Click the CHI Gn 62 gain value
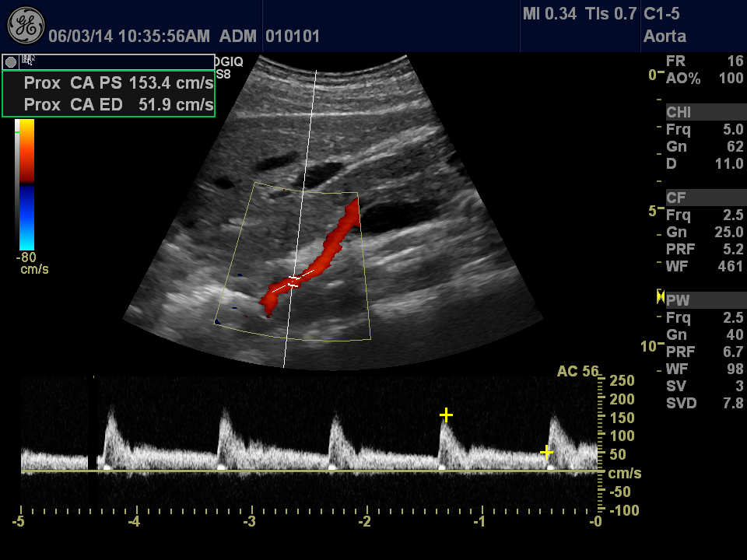The width and height of the screenshot is (747, 560). (x=705, y=147)
